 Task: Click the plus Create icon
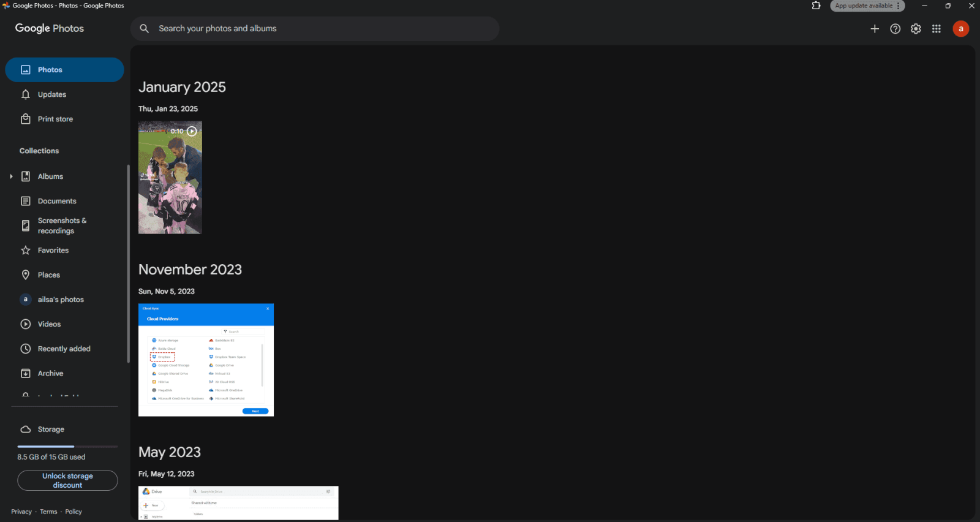point(875,29)
